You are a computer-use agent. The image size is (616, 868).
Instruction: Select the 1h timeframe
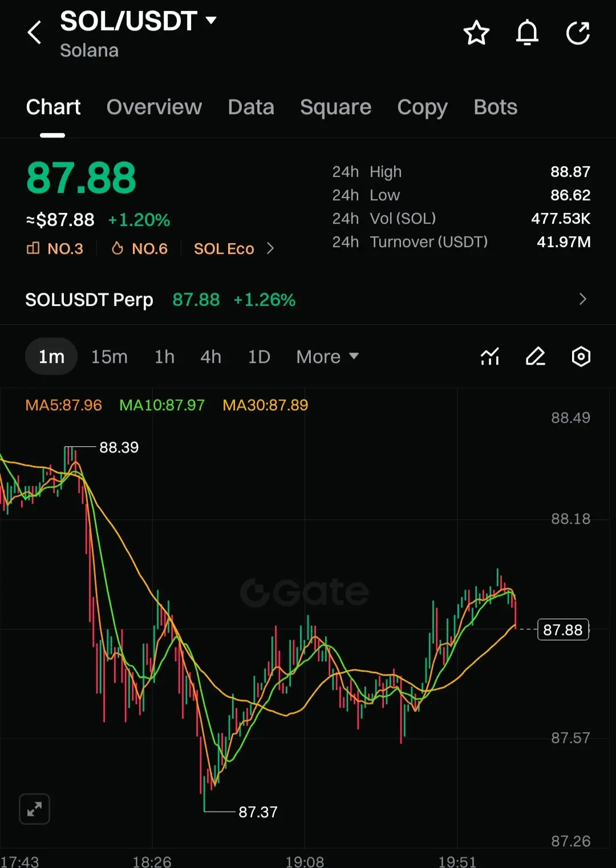tap(164, 357)
